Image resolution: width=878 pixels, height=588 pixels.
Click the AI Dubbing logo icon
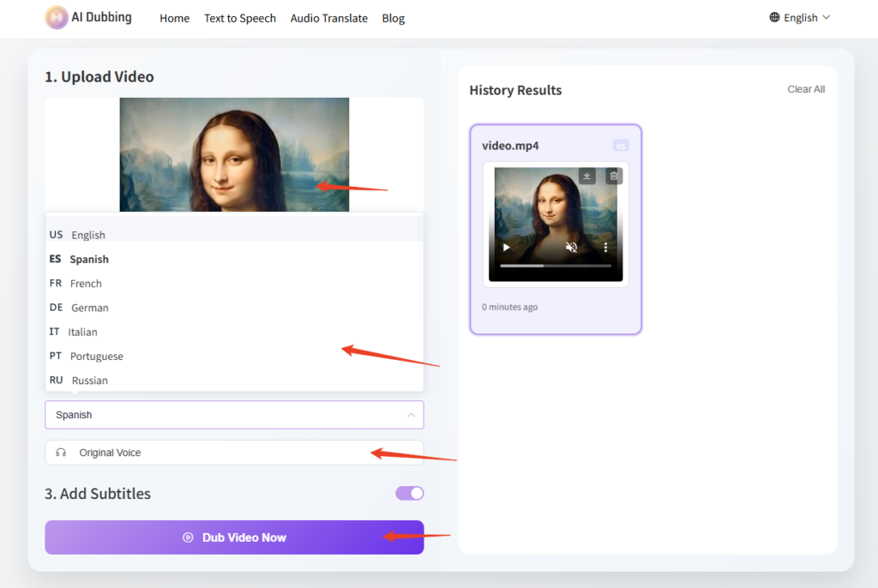tap(57, 17)
